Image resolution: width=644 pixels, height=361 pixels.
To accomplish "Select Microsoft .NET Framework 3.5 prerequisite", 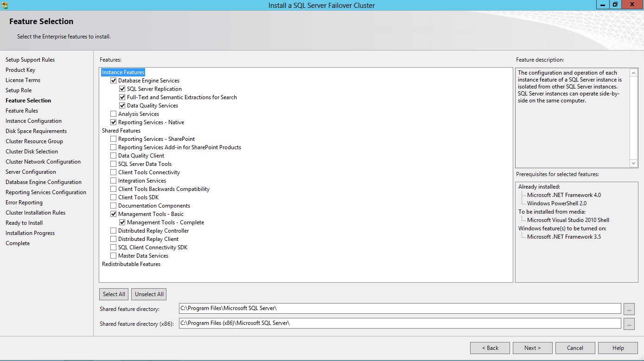I will pos(564,237).
